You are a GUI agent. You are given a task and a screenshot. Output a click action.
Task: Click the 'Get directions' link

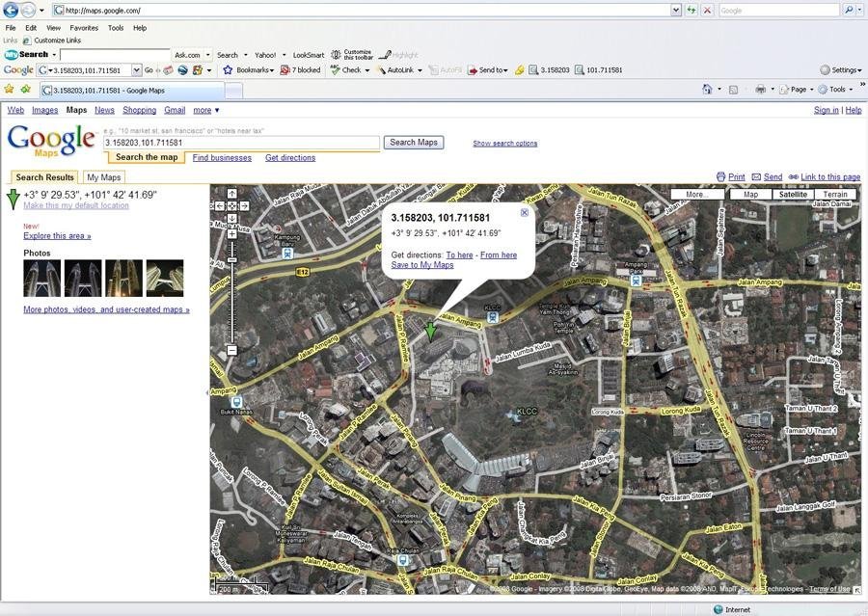click(x=290, y=158)
